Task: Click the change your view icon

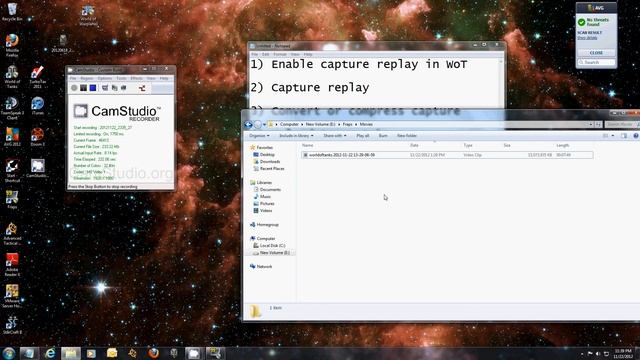Action: 605,136
